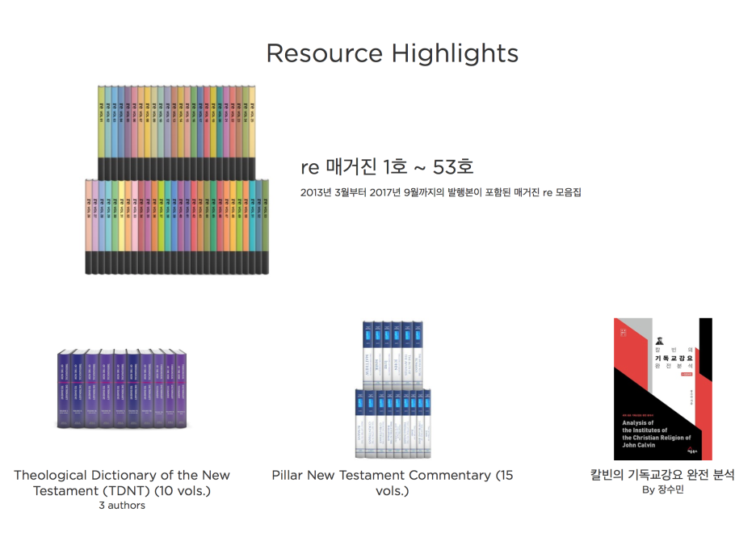Screen dimensions: 756x550
Task: Open Theological Dictionary of the New Testament link
Action: (122, 482)
